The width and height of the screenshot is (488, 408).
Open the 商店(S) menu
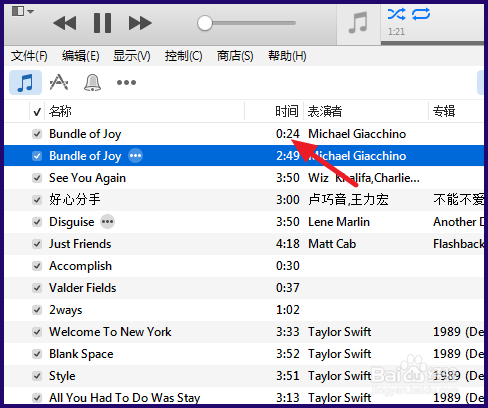coord(235,56)
